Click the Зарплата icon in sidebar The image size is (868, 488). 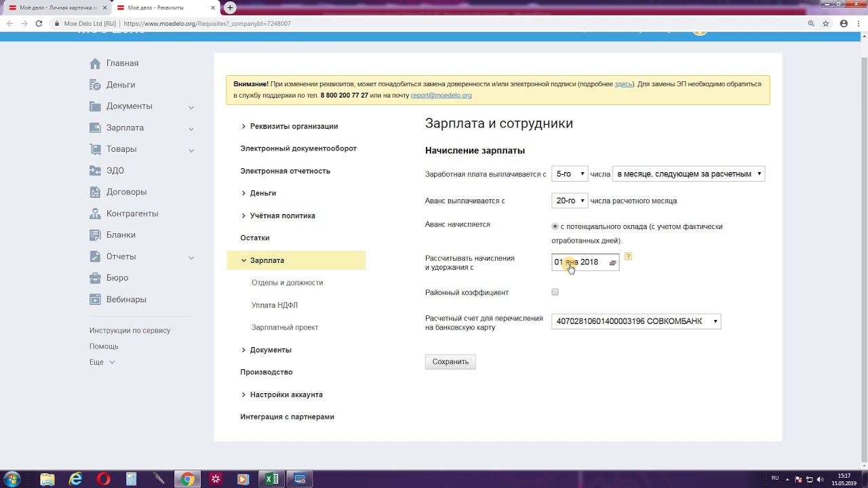tap(95, 127)
